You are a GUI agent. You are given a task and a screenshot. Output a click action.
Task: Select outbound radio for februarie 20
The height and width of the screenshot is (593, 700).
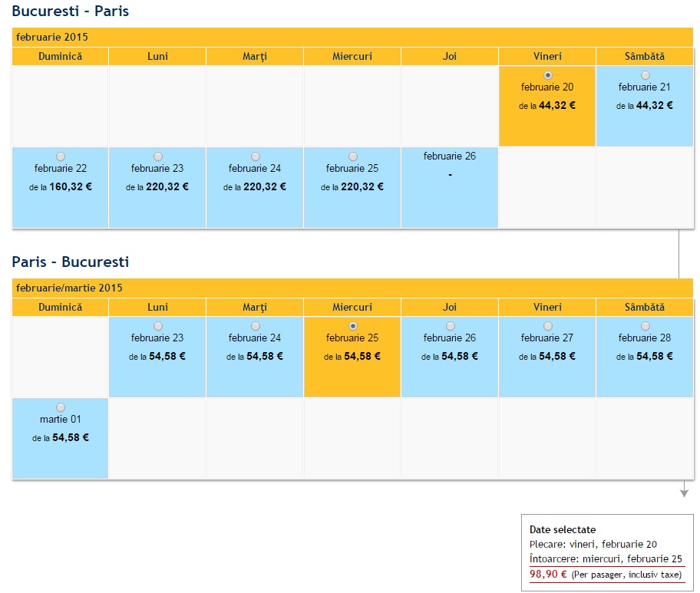coord(547,75)
